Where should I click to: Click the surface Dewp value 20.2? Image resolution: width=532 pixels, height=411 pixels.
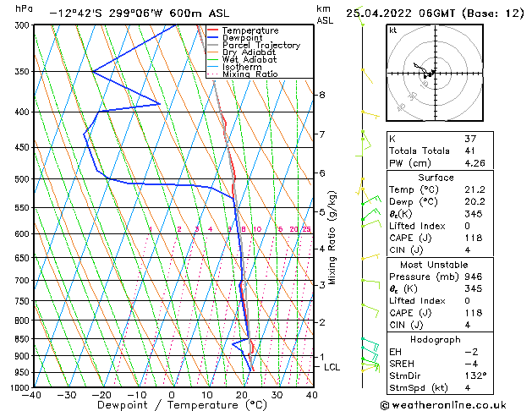pyautogui.click(x=474, y=202)
